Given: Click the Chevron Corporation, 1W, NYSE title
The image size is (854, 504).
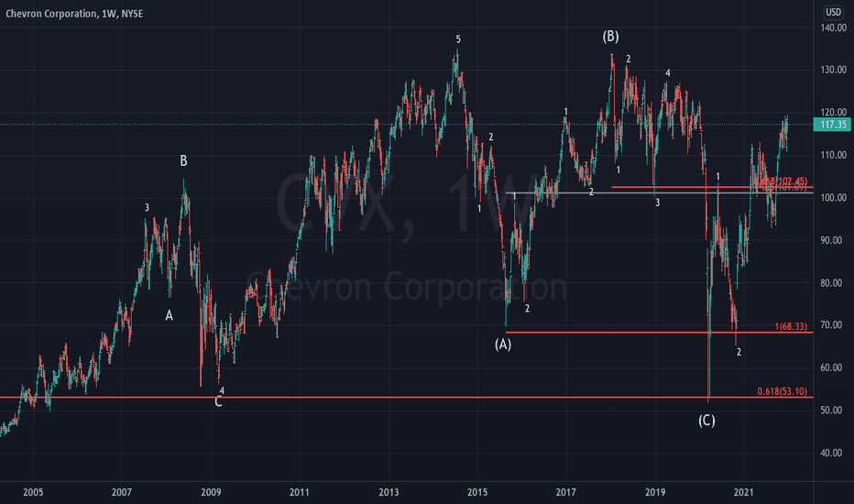Looking at the screenshot, I should pyautogui.click(x=74, y=14).
